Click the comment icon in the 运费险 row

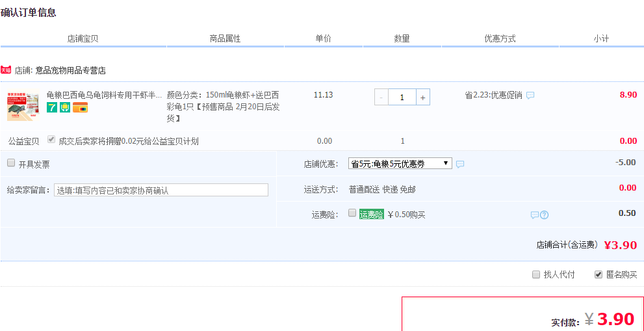click(x=534, y=215)
